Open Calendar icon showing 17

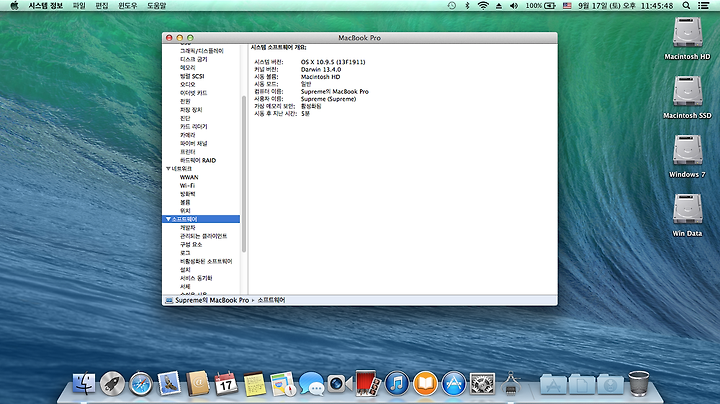pyautogui.click(x=226, y=384)
